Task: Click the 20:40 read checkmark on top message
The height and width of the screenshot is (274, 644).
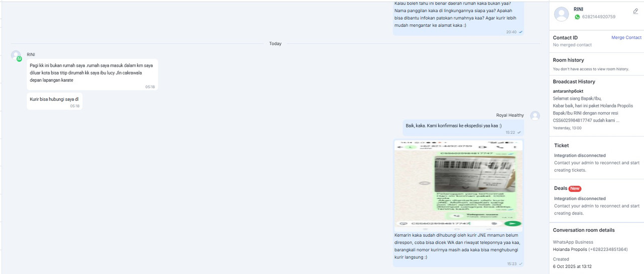Action: tap(520, 32)
